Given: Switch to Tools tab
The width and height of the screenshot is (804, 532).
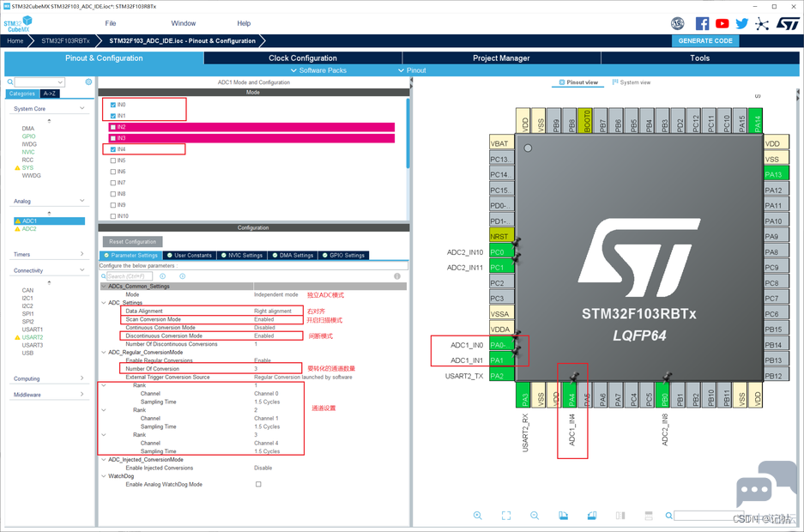Looking at the screenshot, I should (x=700, y=57).
